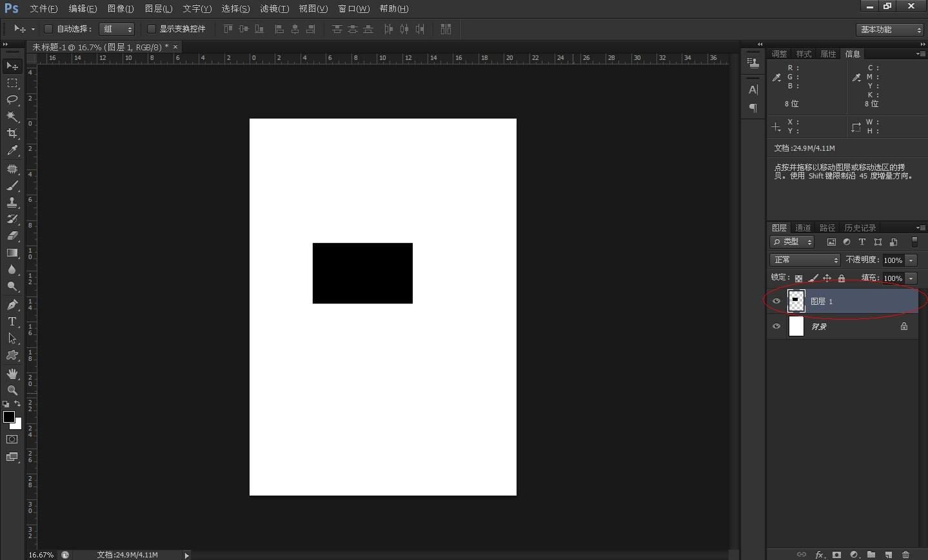
Task: Open the 基本功能 workspace dropdown
Action: pyautogui.click(x=891, y=30)
